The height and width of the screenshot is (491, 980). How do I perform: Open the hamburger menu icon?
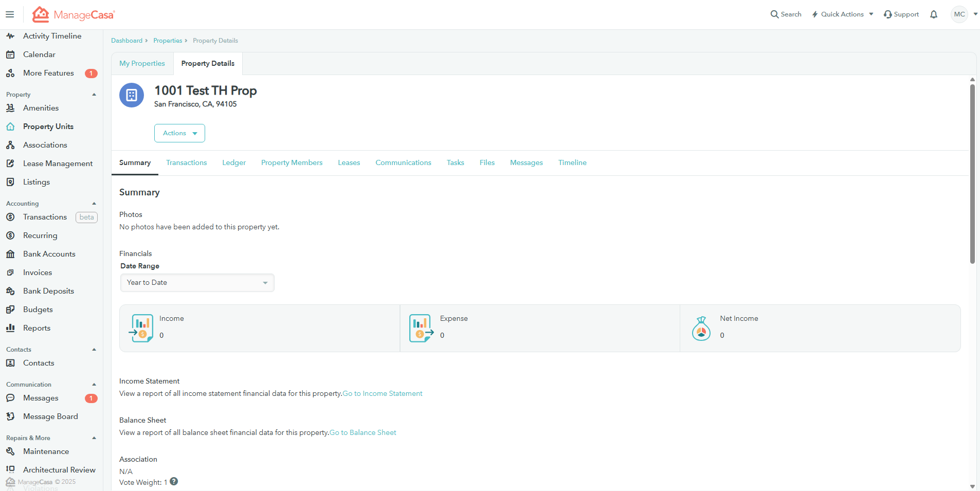point(10,14)
